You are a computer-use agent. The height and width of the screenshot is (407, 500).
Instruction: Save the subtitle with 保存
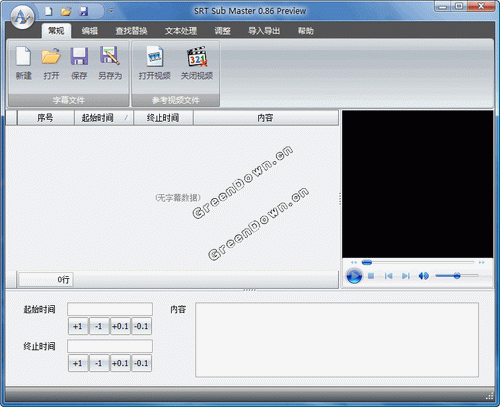tap(79, 63)
